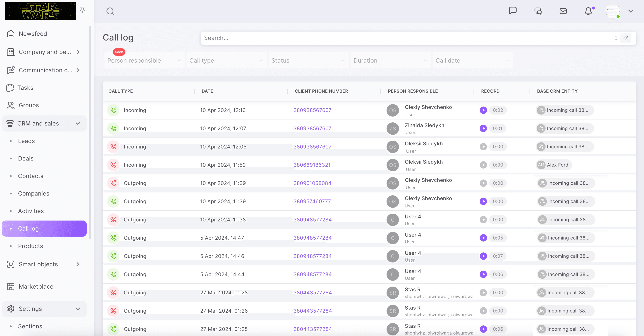Open the notifications bell
The width and height of the screenshot is (644, 336).
(588, 11)
